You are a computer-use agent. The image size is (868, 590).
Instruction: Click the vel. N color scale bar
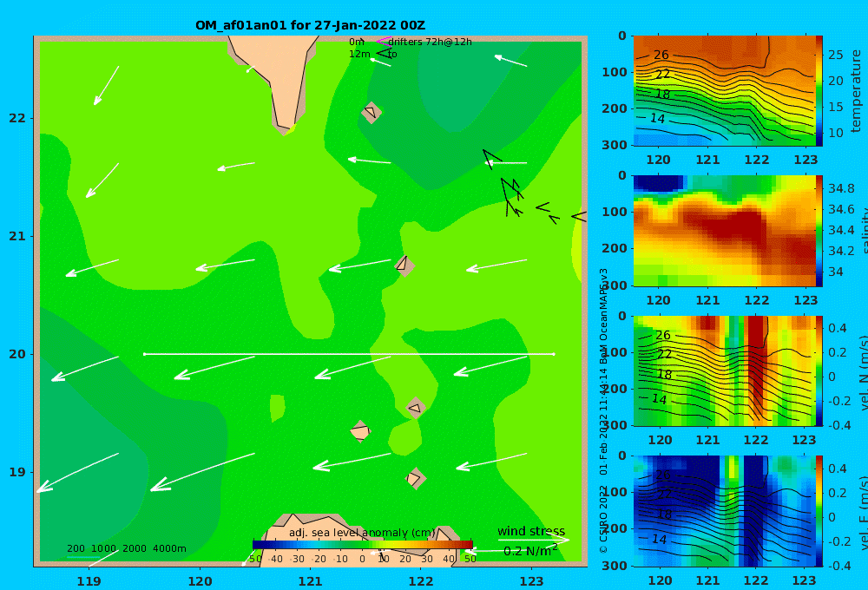tap(819, 370)
